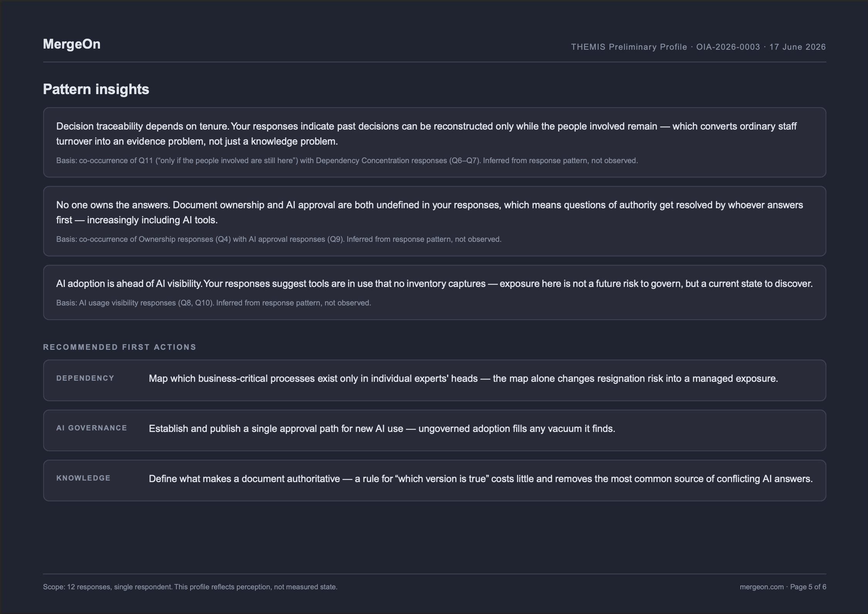This screenshot has height=614, width=868.
Task: Select the AI GOVERNANCE action label
Action: coord(92,428)
